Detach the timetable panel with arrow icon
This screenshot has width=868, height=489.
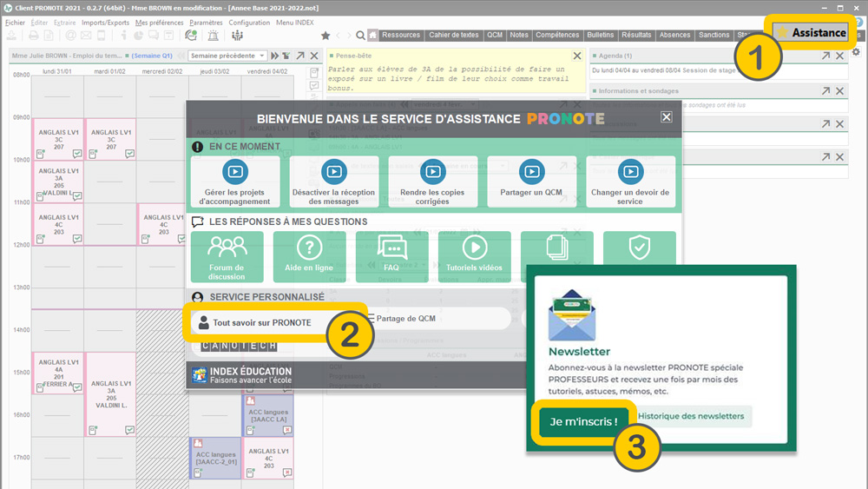[x=300, y=56]
